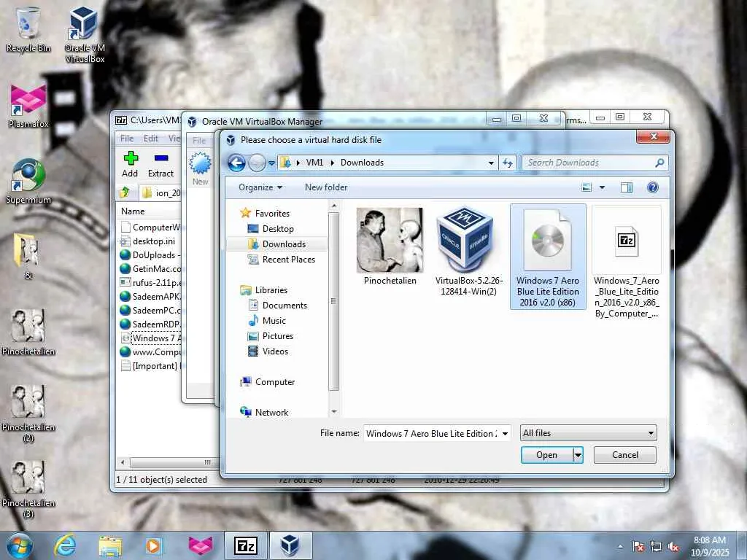Expand the File name dropdown arrow

505,433
